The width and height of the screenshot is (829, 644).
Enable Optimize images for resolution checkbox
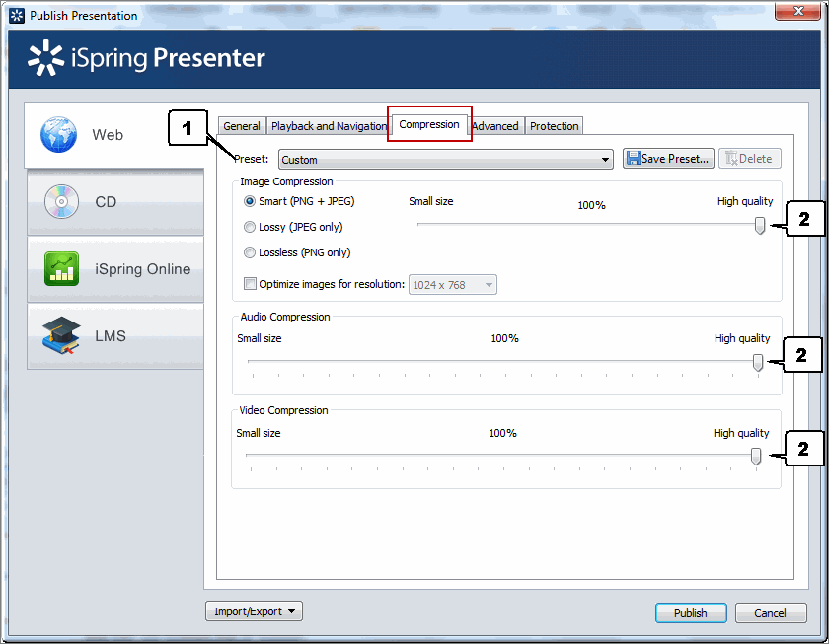click(x=250, y=284)
